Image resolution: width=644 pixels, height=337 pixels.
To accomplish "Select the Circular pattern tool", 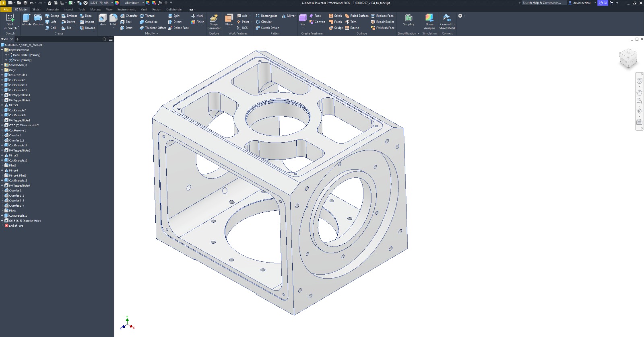I will point(264,22).
